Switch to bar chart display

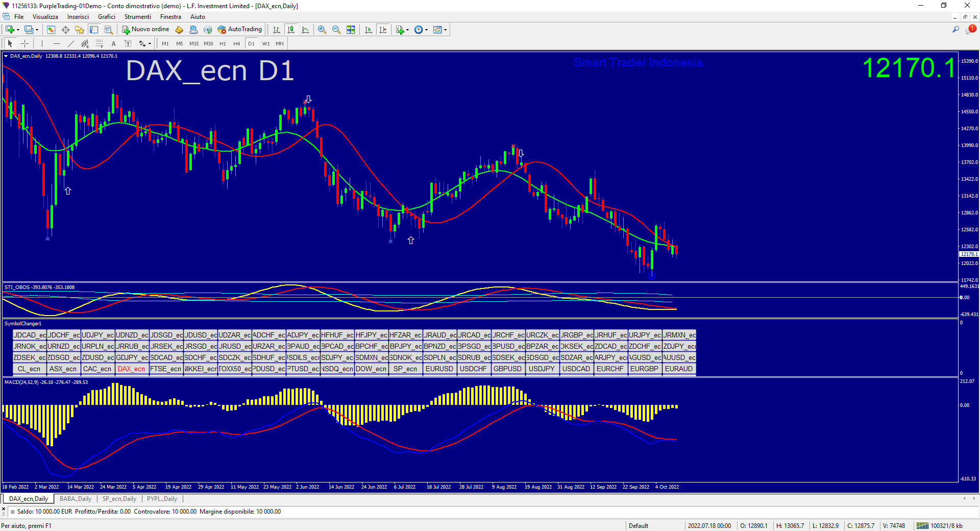(x=277, y=30)
